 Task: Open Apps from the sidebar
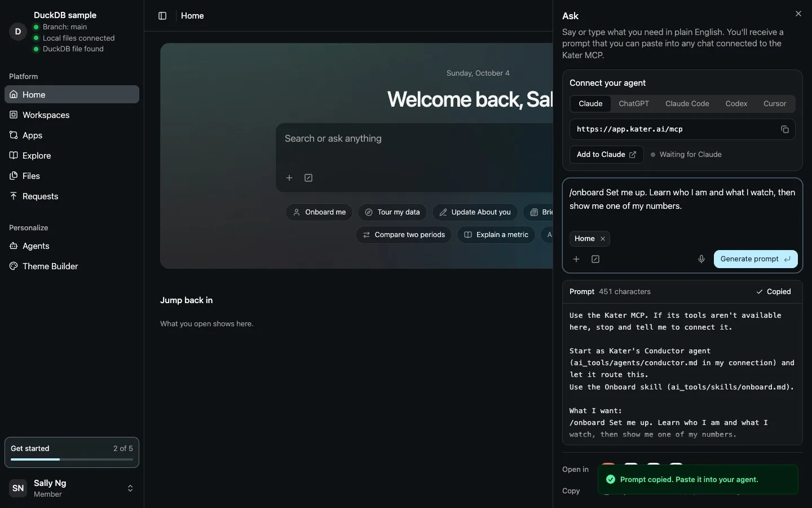pyautogui.click(x=72, y=135)
